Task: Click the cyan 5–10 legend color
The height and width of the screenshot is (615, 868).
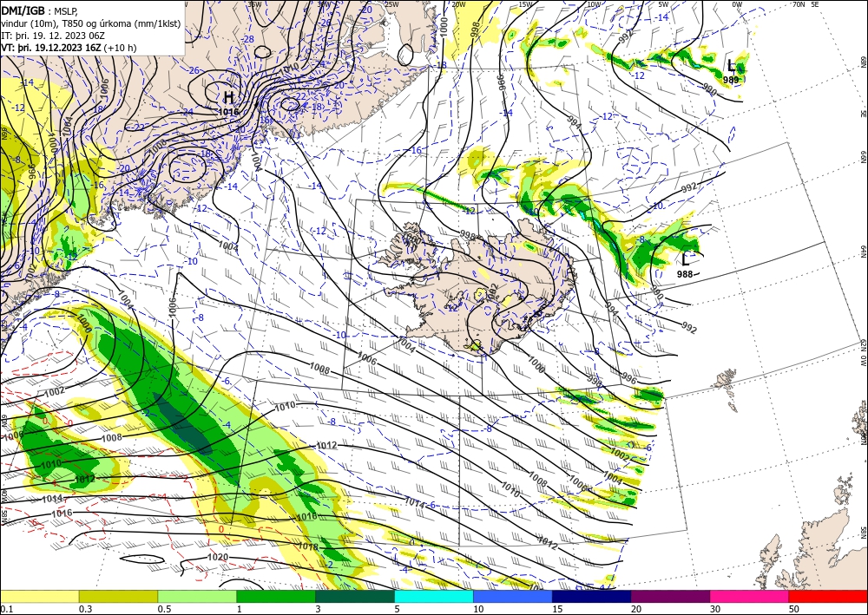Action: (x=434, y=596)
